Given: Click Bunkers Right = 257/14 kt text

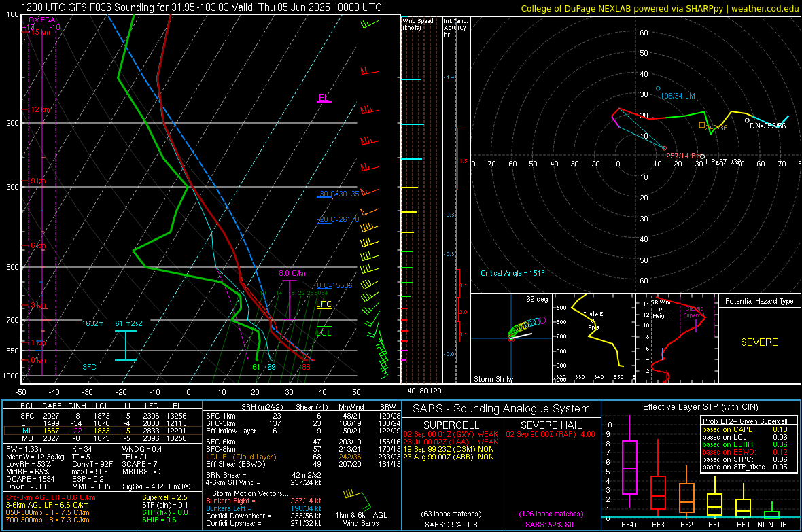Looking at the screenshot, I should coord(264,501).
